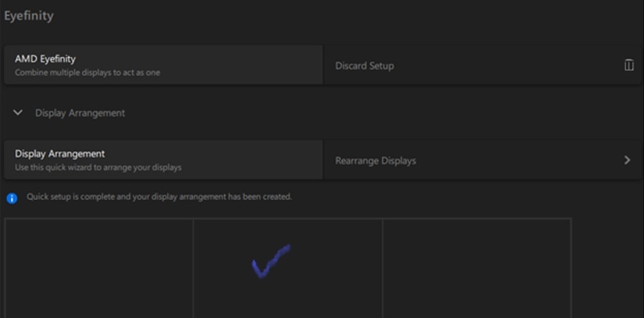Image resolution: width=644 pixels, height=318 pixels.
Task: Select the Display Arrangement wizard tile title
Action: [x=60, y=154]
